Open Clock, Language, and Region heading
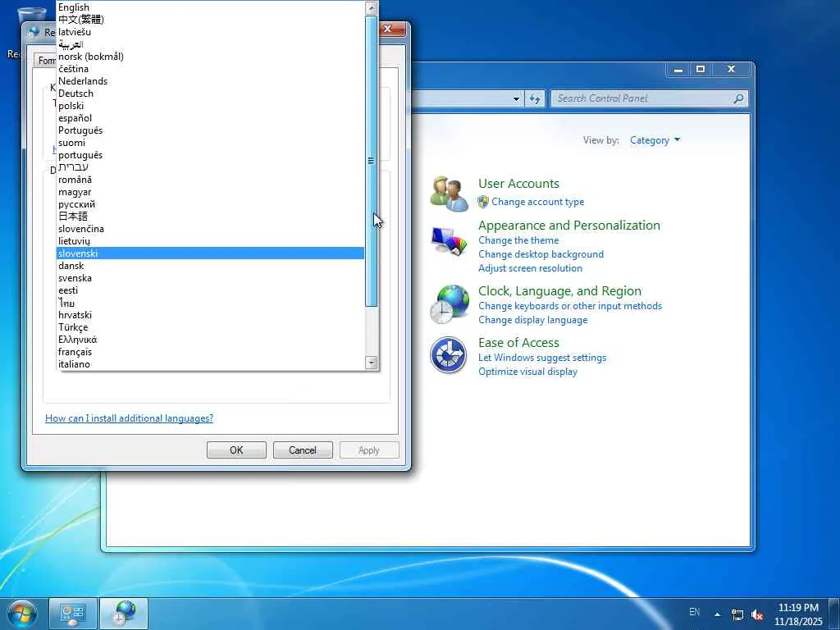Viewport: 840px width, 630px height. [559, 291]
